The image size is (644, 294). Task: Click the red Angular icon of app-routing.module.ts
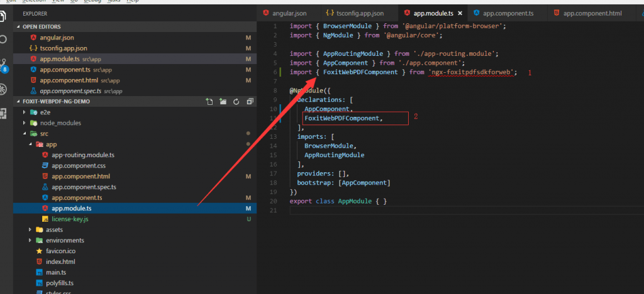[x=45, y=155]
